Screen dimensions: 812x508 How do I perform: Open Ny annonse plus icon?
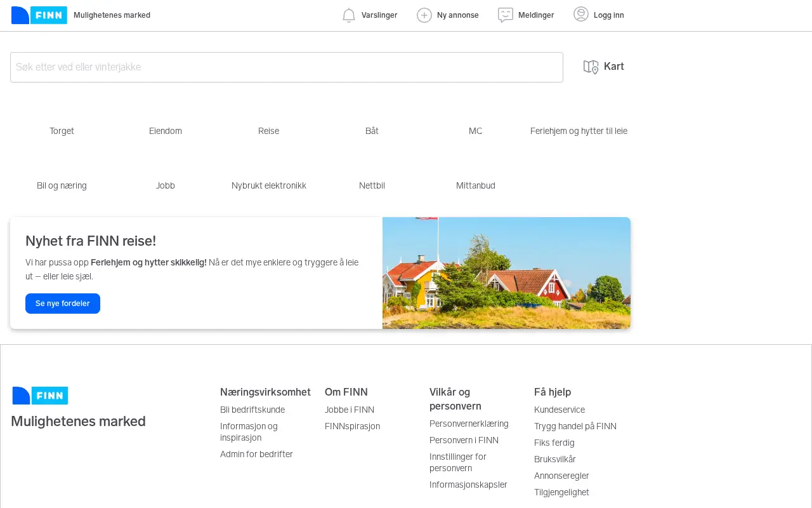(424, 15)
